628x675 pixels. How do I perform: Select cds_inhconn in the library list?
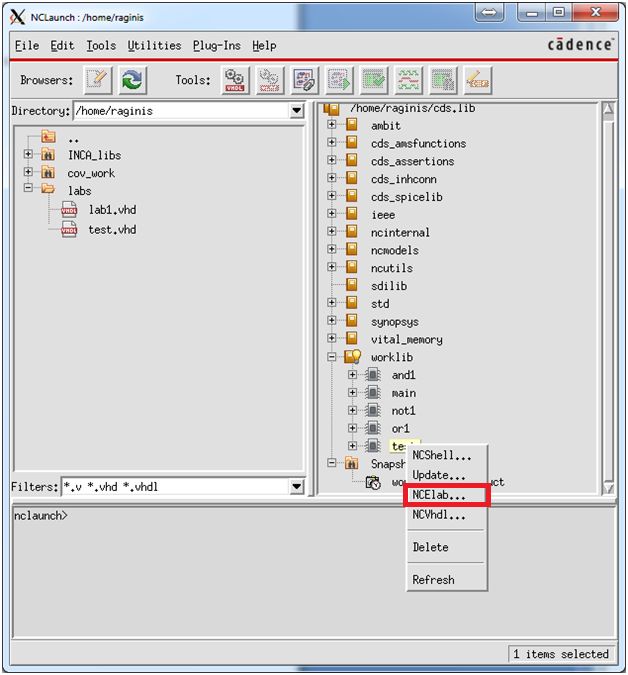[x=404, y=179]
